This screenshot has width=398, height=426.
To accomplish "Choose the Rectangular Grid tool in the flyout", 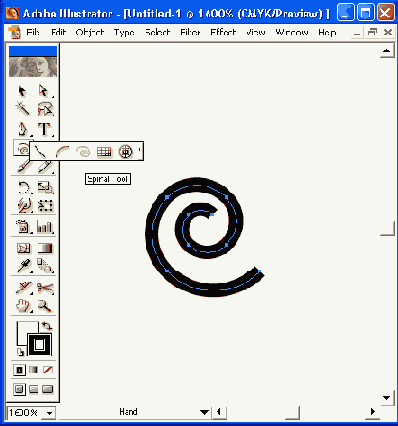I will tap(104, 152).
